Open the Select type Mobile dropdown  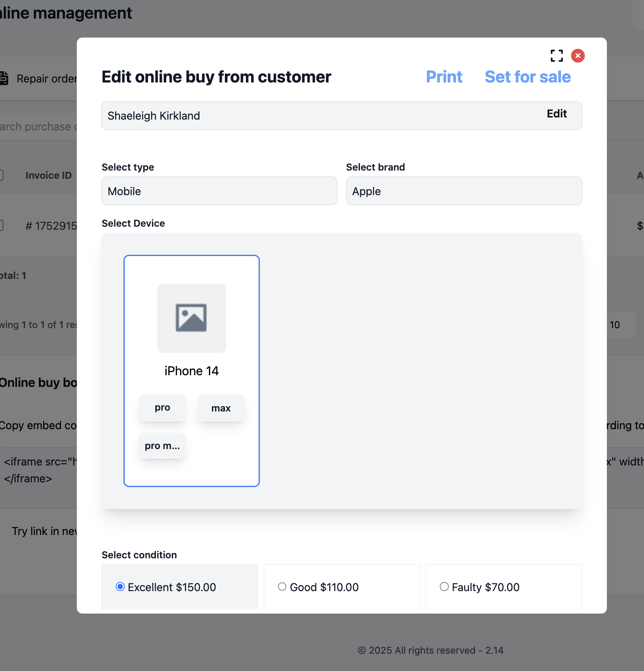pyautogui.click(x=219, y=191)
